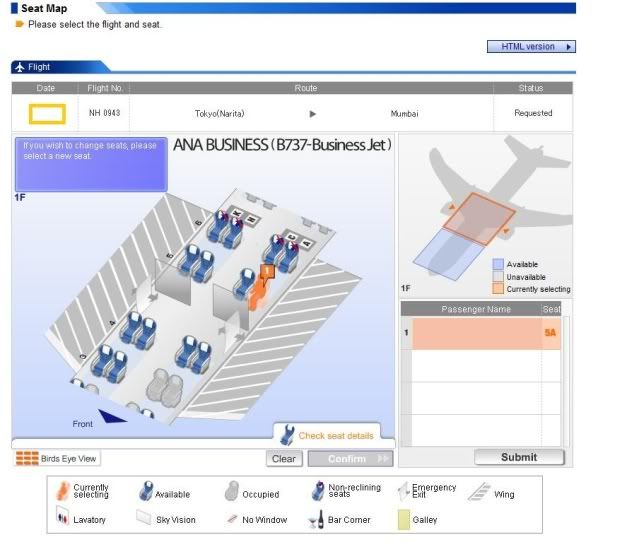Click the Available seat legend icon
Viewport: 639px width, 547px height.
point(145,491)
